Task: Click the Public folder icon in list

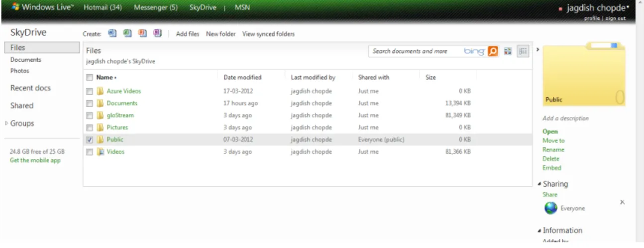Action: point(100,139)
